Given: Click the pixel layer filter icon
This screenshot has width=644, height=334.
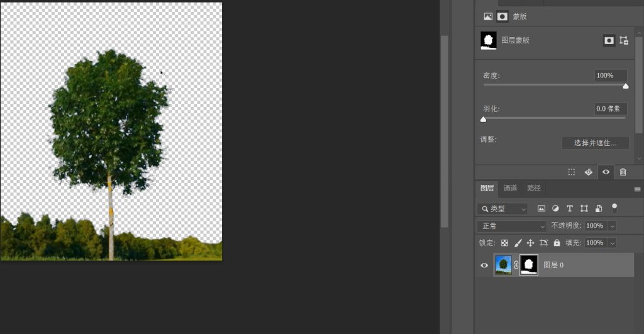Looking at the screenshot, I should click(541, 208).
